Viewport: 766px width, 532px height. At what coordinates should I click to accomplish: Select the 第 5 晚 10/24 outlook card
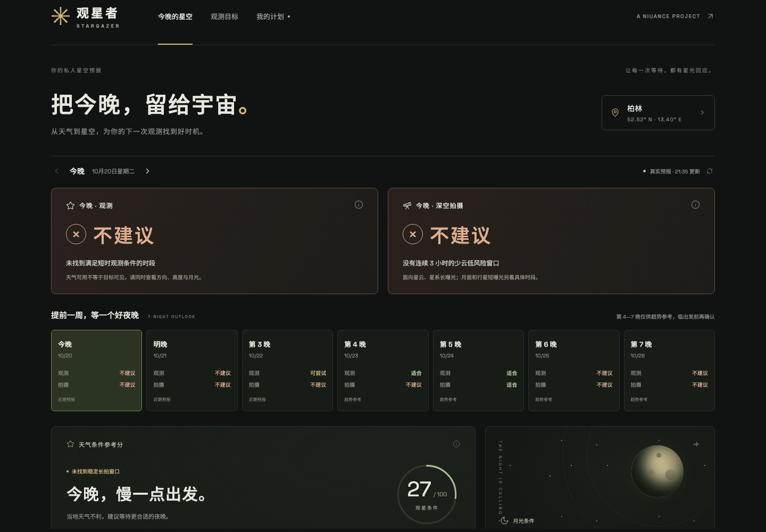478,370
